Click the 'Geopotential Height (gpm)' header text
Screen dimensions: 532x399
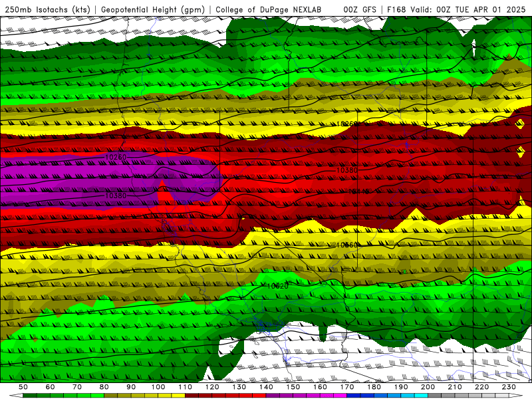point(153,9)
